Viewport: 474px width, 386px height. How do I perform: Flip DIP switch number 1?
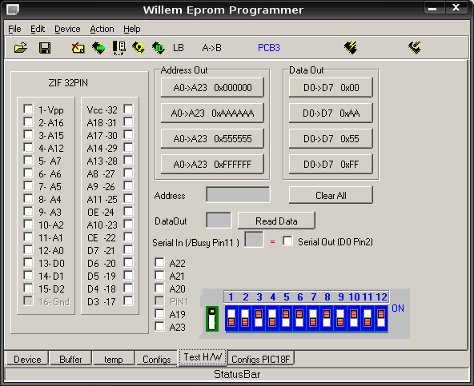pyautogui.click(x=231, y=318)
